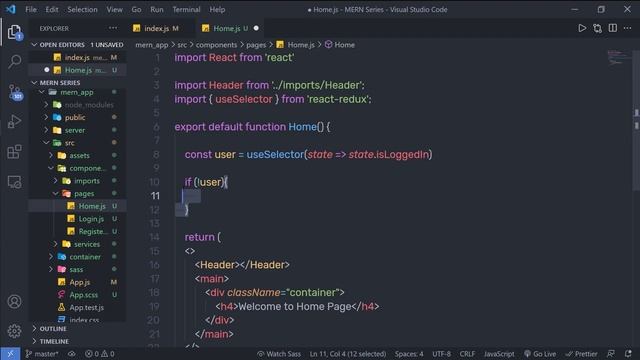Click the synchronize changes status icon
Image resolution: width=640 pixels, height=360 pixels.
click(72, 354)
